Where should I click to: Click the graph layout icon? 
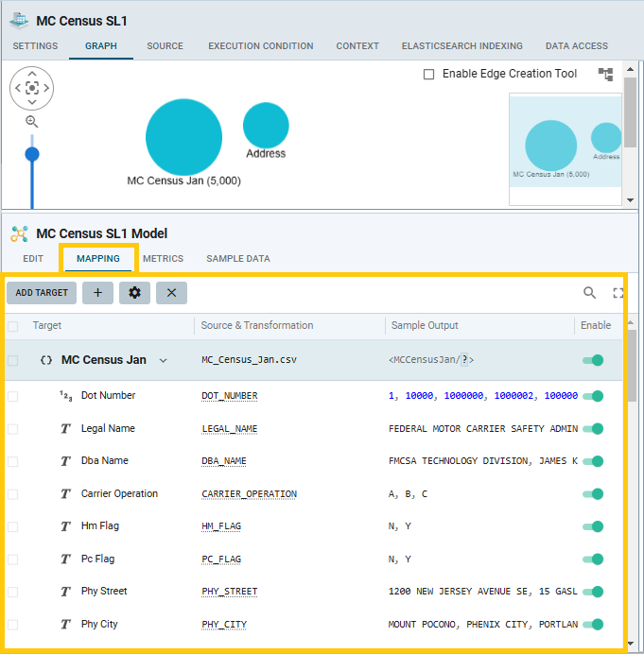[606, 75]
